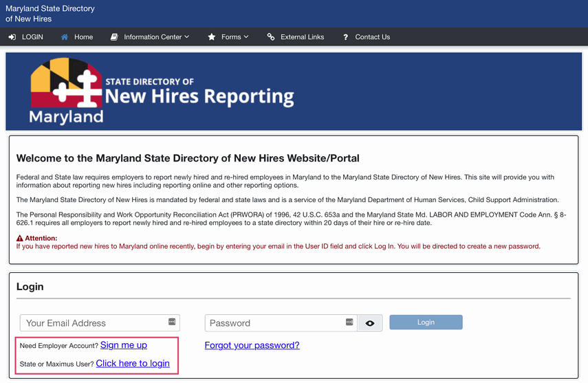Click the Forgot your password? link
Viewport: 588px width, 383px height.
[x=252, y=345]
